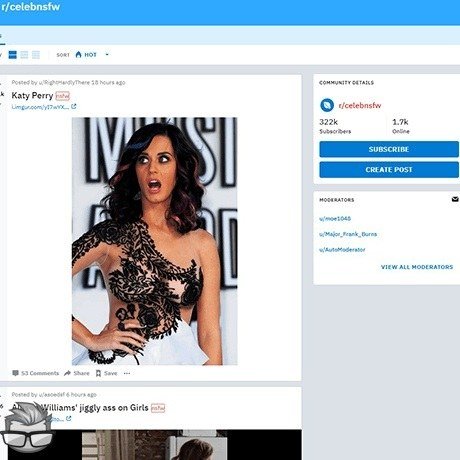Click the Subscribe button
The image size is (460, 460).
389,149
